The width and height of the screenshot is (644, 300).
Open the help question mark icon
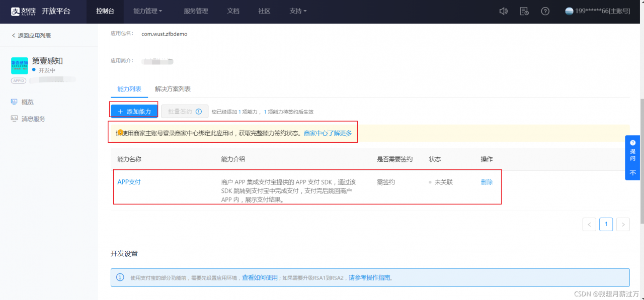click(545, 11)
